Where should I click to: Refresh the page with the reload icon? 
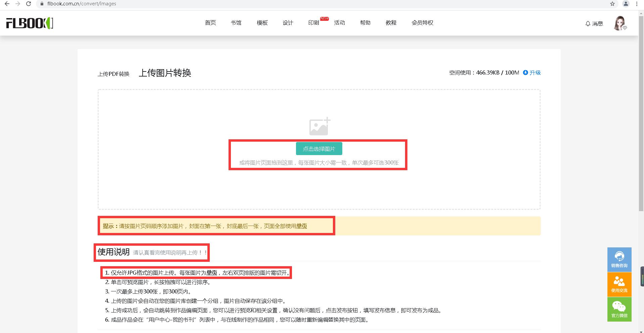(28, 4)
